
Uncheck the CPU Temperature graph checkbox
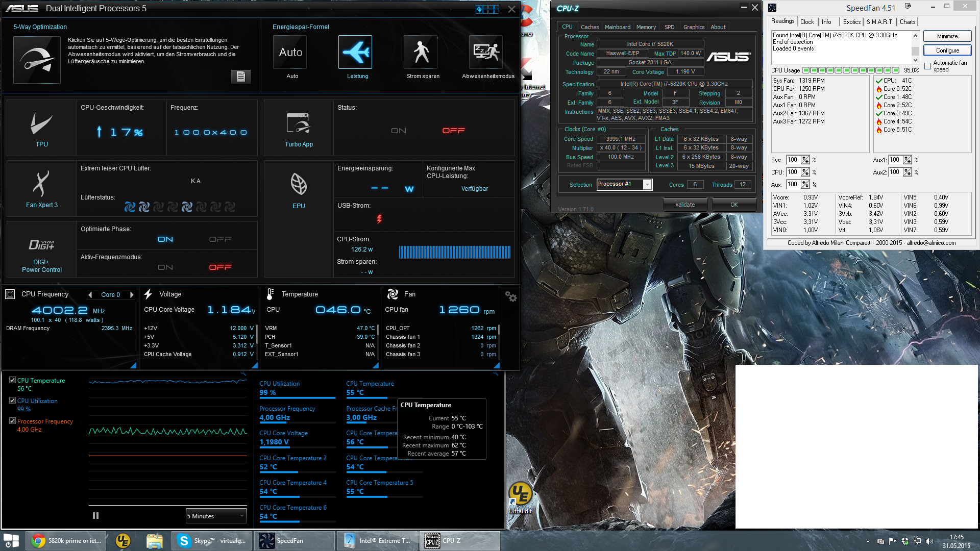13,380
